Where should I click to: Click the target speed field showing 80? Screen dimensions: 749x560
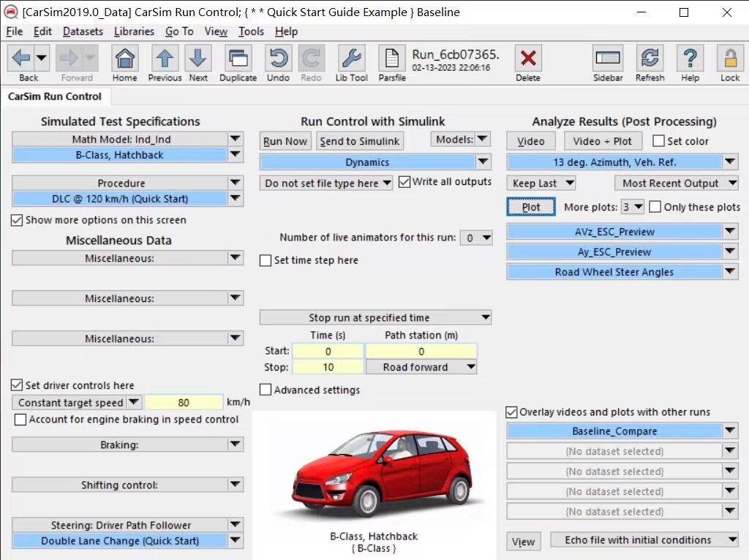point(184,403)
